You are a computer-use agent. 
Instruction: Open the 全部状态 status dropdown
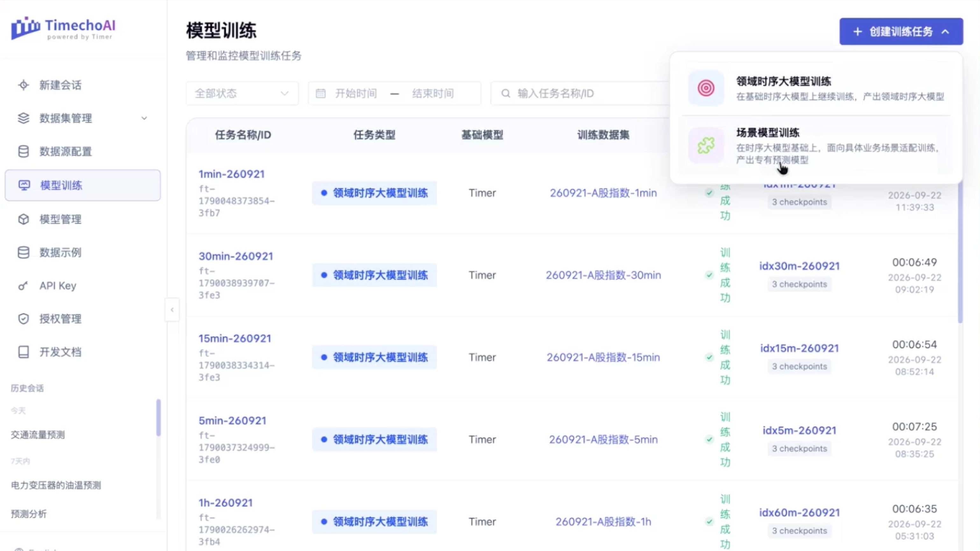pyautogui.click(x=242, y=93)
